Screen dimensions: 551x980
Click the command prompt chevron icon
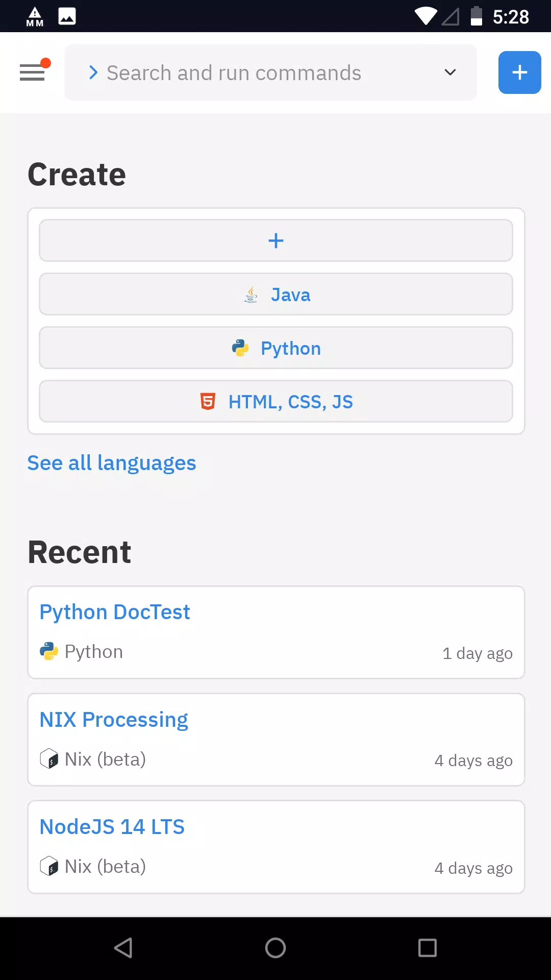click(93, 72)
